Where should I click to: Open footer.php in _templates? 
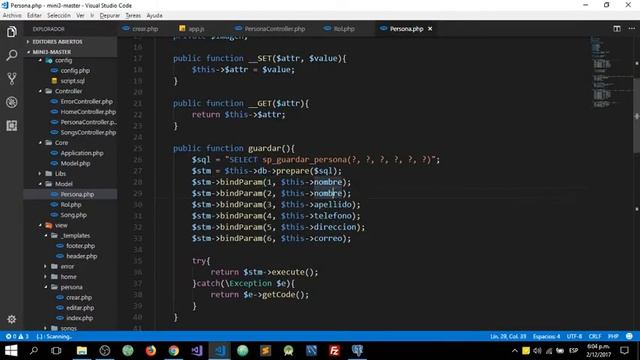[80, 246]
